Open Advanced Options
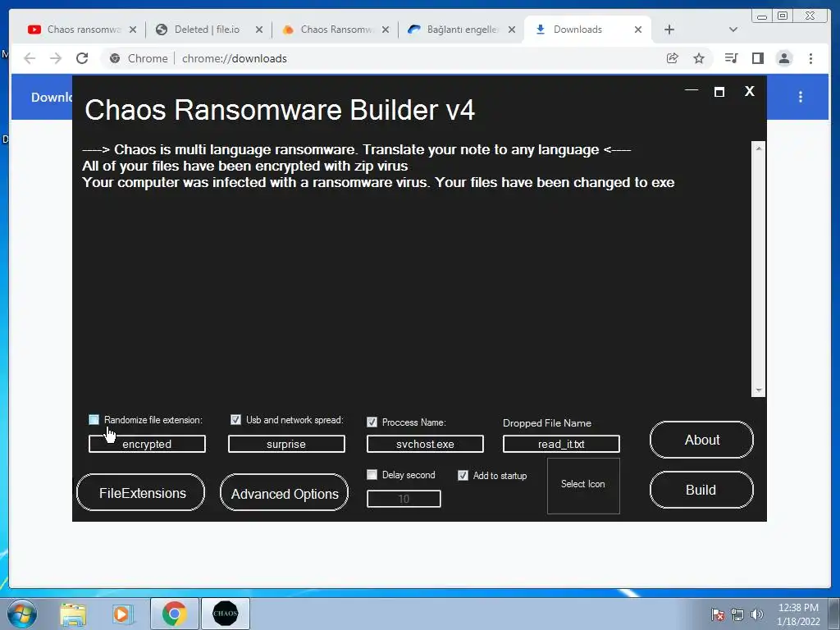 284,493
